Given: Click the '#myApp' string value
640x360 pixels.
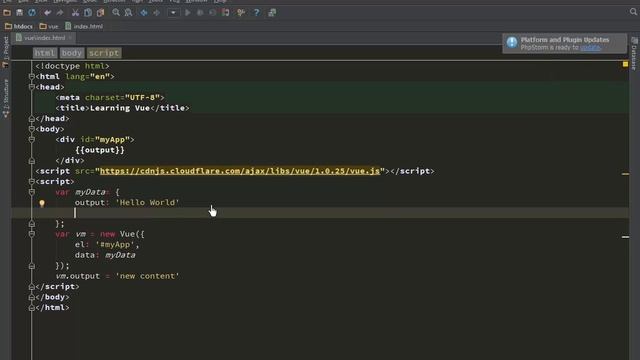Looking at the screenshot, I should click(x=115, y=245).
